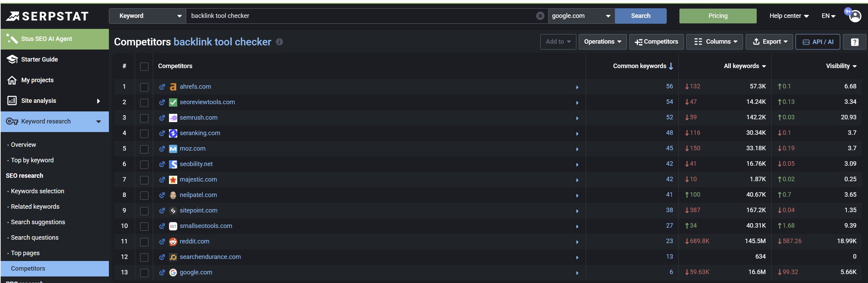Open the seobility.net competitor link
Screen dimensions: 868x283
coord(196,164)
